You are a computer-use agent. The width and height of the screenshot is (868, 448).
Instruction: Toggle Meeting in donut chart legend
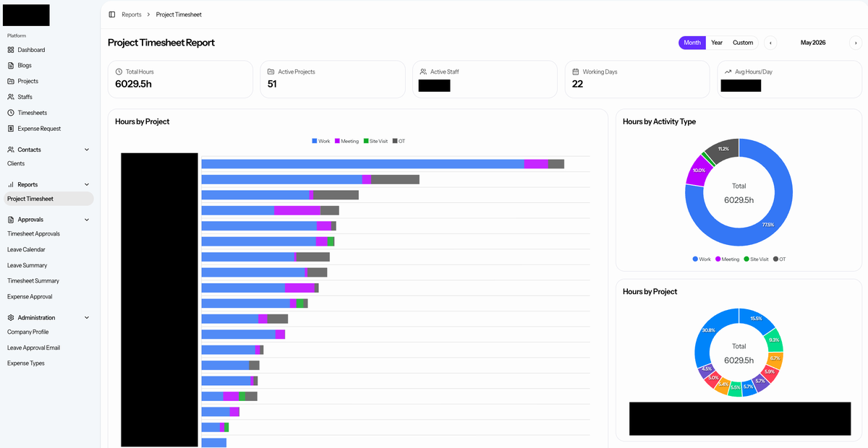click(728, 259)
